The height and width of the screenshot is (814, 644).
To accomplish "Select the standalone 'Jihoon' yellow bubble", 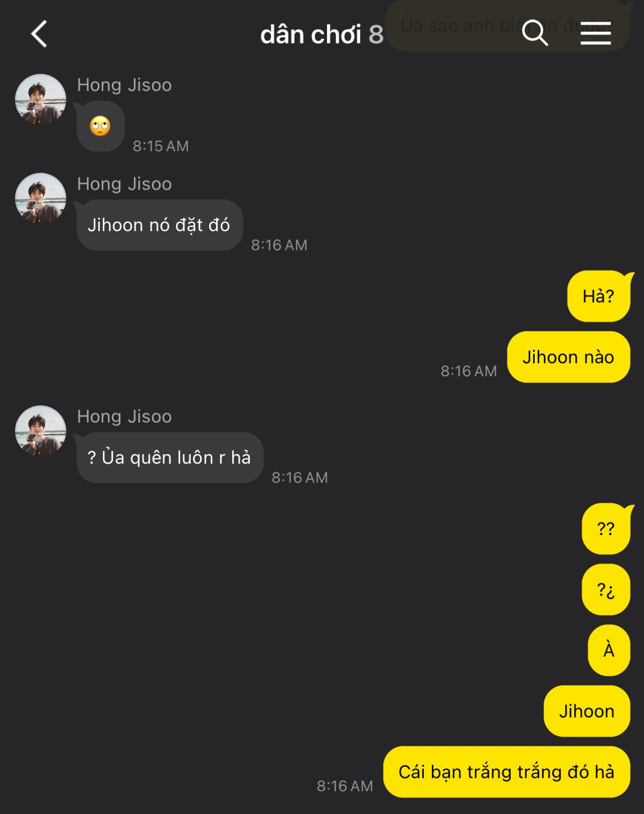I will [587, 711].
